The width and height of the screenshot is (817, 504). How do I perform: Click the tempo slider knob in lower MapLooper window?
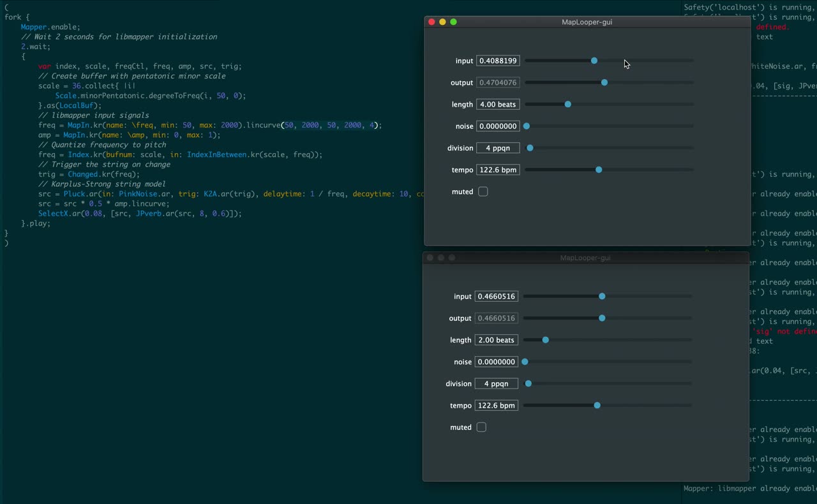tap(597, 406)
